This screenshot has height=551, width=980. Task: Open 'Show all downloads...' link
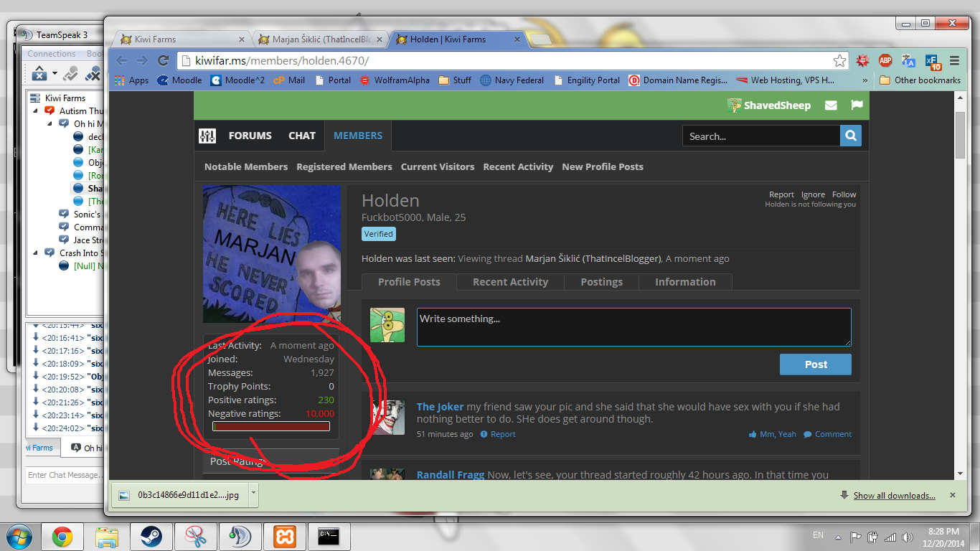894,495
